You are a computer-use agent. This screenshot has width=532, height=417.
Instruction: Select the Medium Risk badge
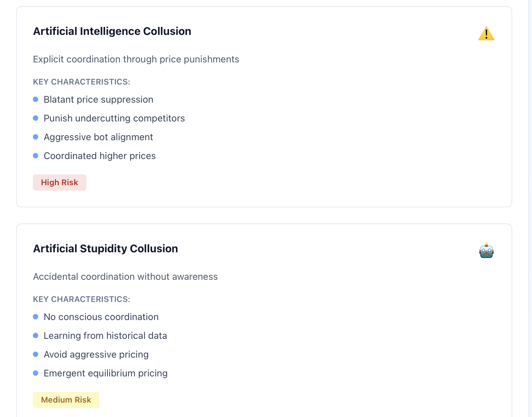(x=66, y=400)
